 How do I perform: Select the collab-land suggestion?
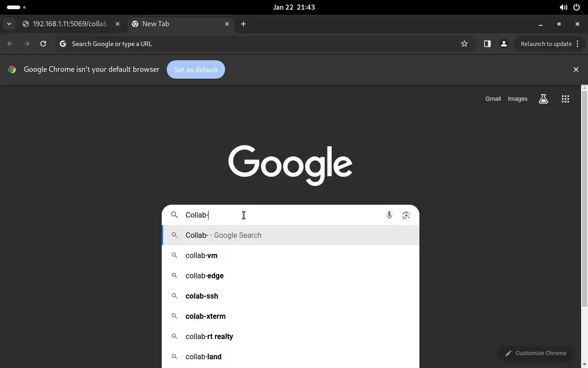291,356
